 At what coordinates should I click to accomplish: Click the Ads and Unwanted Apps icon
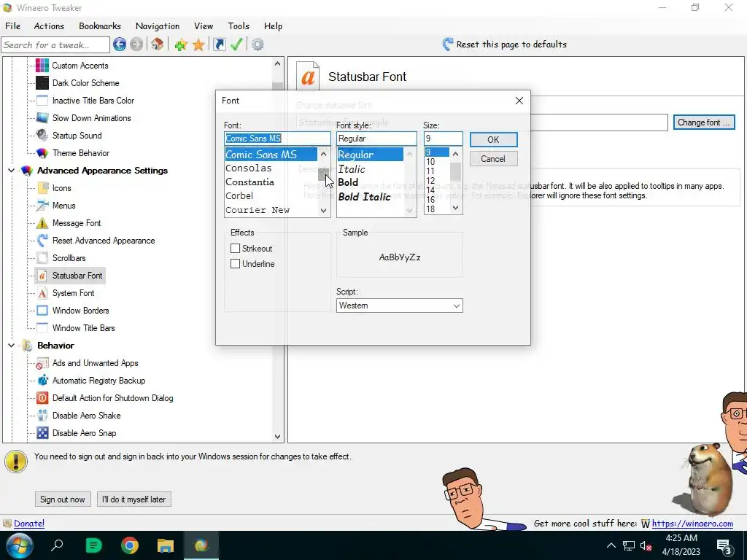(42, 363)
